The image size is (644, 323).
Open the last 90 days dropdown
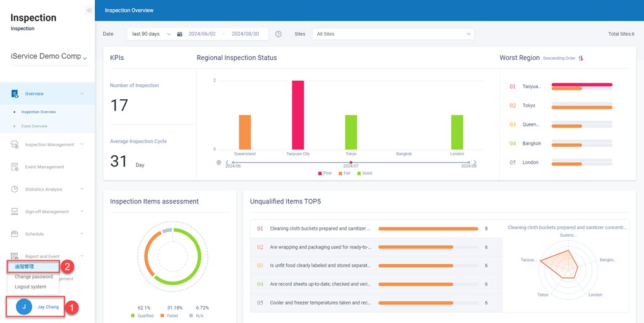[151, 34]
